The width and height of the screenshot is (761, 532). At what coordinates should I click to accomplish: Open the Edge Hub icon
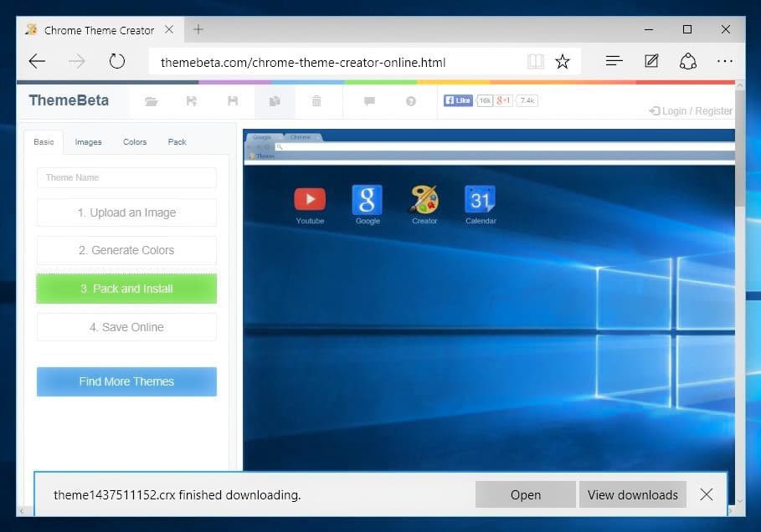614,62
